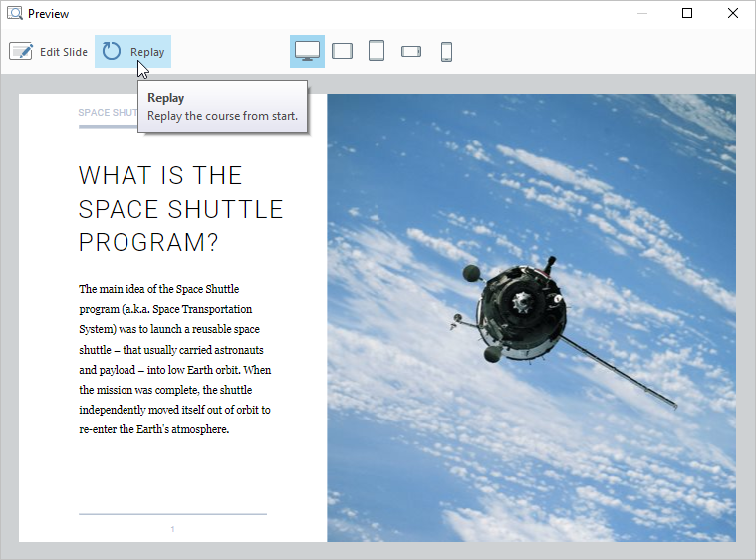Click the Replay circular arrow icon

tap(112, 52)
